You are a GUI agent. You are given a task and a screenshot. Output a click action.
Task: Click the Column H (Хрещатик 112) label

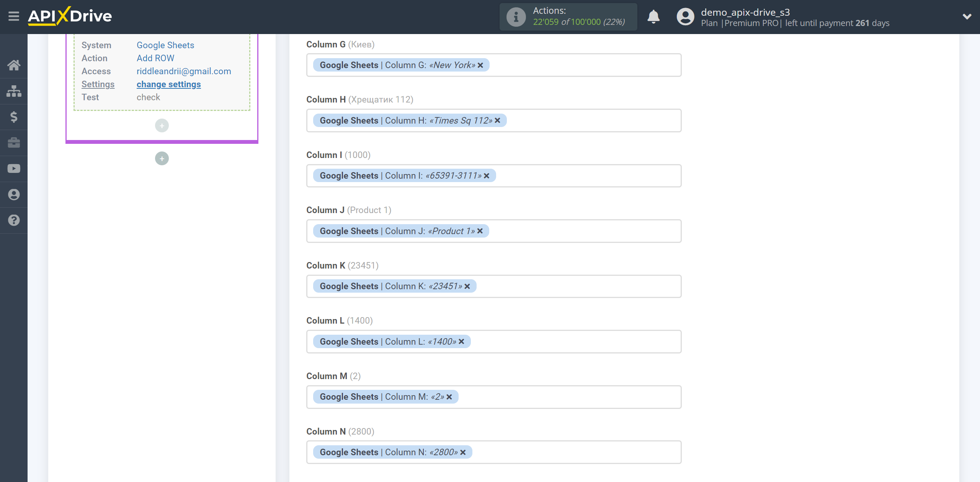[360, 99]
